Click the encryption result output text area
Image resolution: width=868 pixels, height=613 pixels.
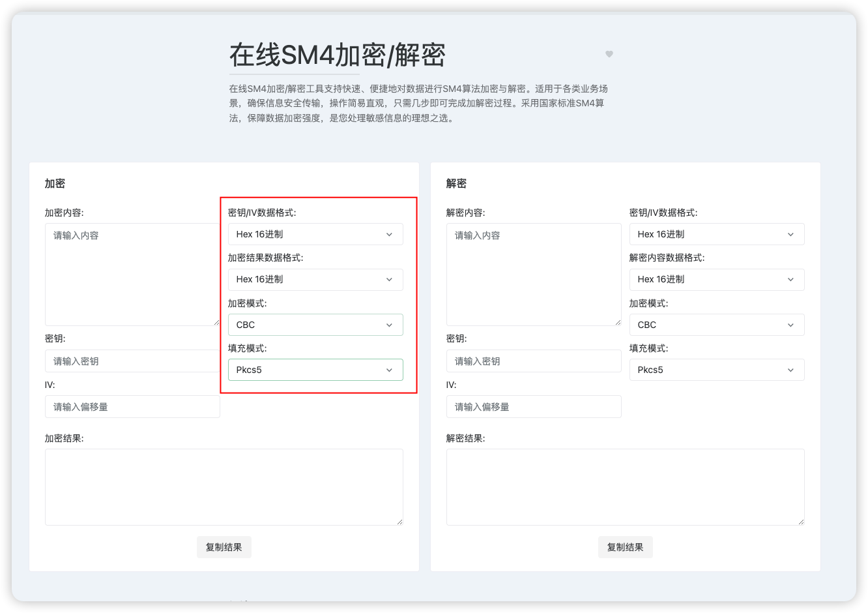pos(224,486)
